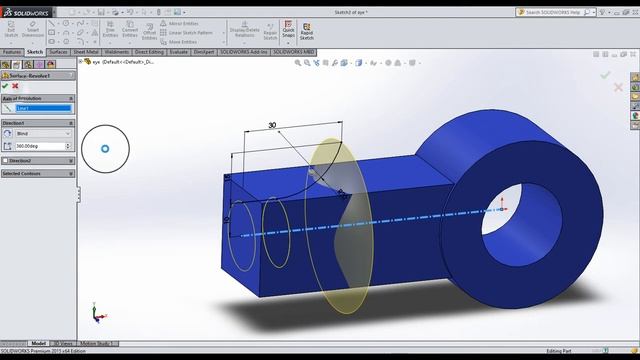
Task: Open the SOLIDWORKS Add-Ins tab
Action: [243, 52]
